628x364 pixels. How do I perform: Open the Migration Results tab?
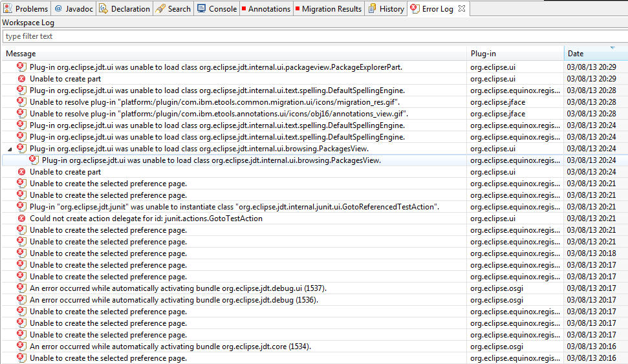pyautogui.click(x=329, y=8)
